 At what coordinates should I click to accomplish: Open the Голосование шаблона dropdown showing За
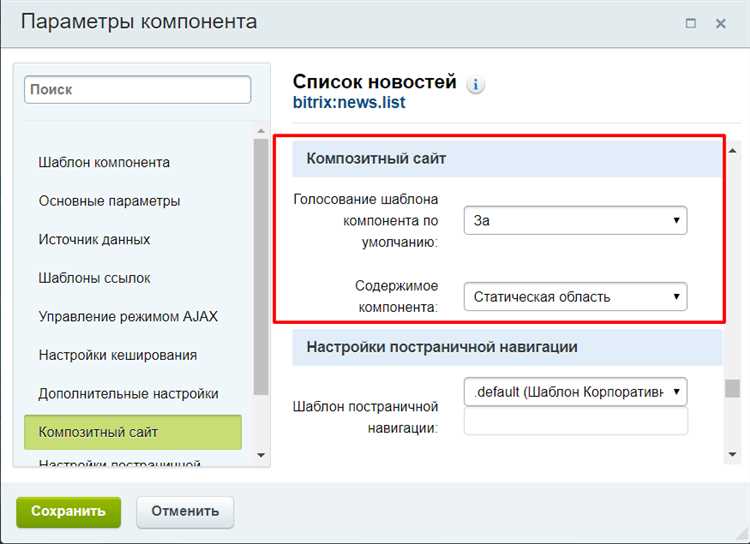[575, 220]
